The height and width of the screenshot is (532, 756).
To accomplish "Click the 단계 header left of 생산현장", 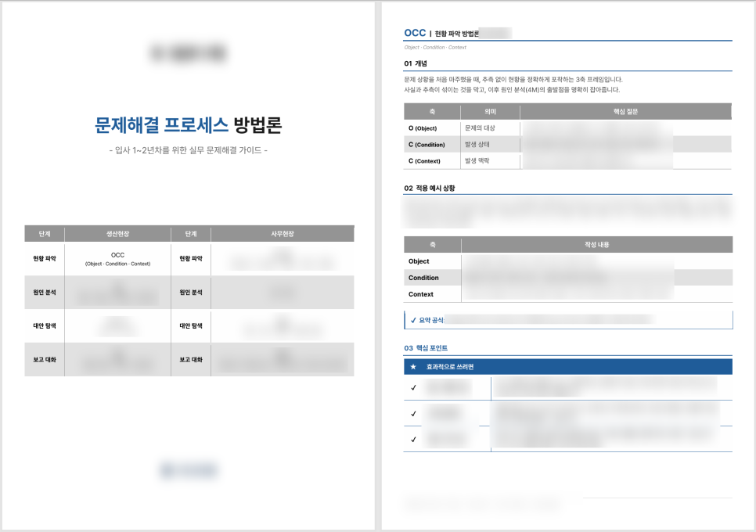I will (x=45, y=234).
